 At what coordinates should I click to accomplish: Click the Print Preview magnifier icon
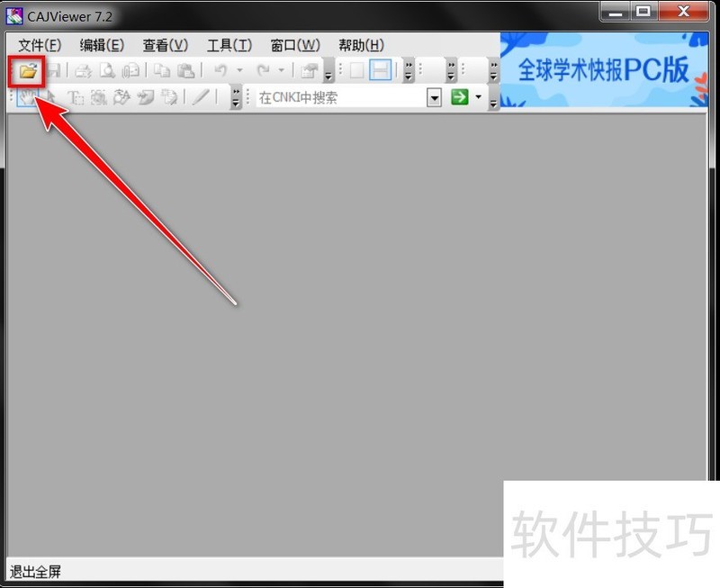pos(107,70)
